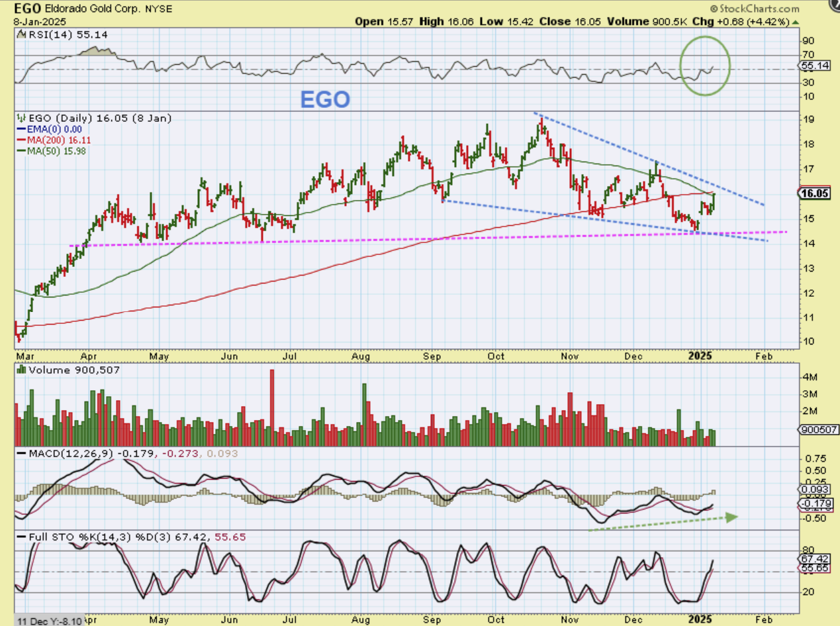Click the tall green volume bar in early August
This screenshot has height=626, width=840.
[364, 415]
